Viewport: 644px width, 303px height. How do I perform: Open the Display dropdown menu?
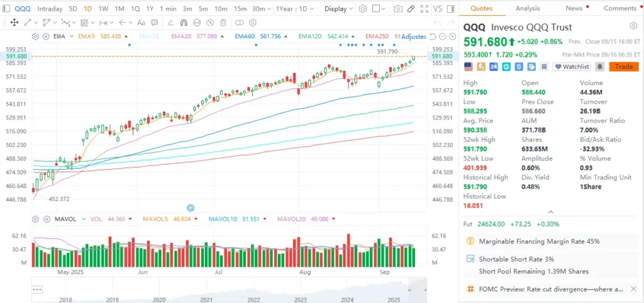point(338,9)
